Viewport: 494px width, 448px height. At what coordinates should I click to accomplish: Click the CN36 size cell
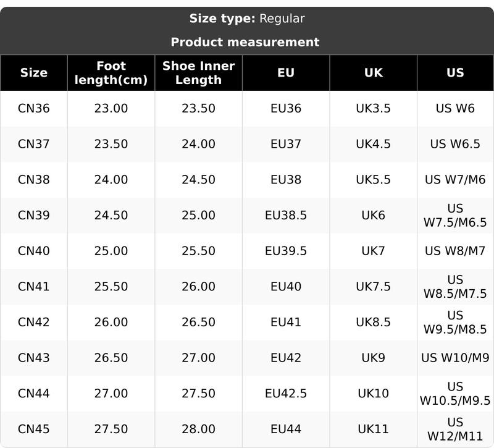point(33,108)
